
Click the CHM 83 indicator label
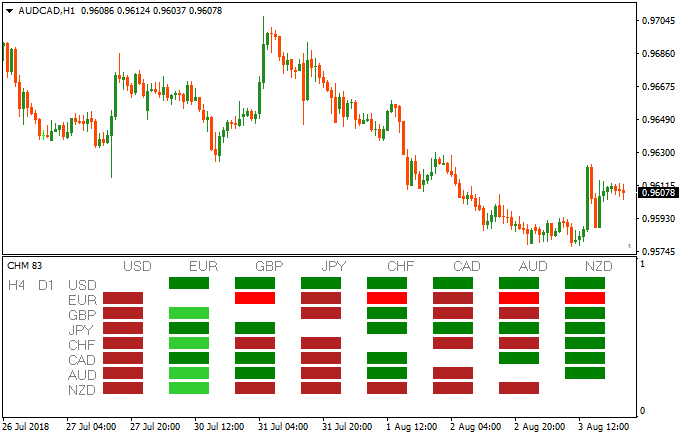pyautogui.click(x=24, y=266)
